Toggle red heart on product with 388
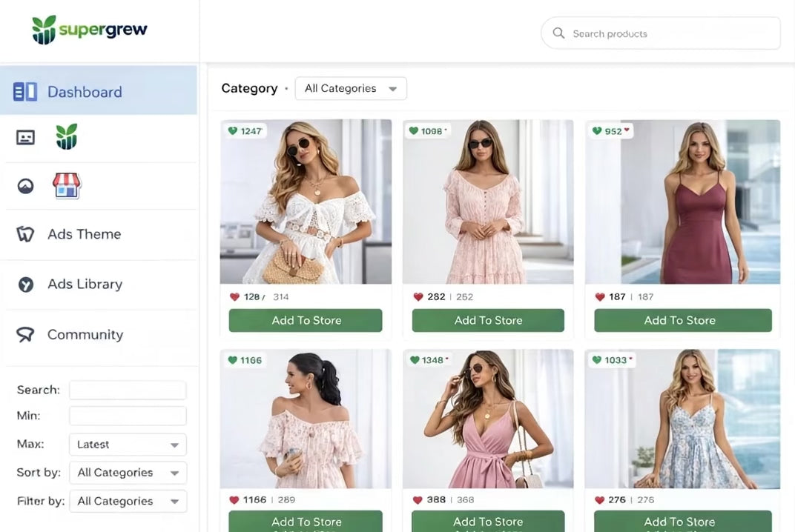 click(x=418, y=500)
